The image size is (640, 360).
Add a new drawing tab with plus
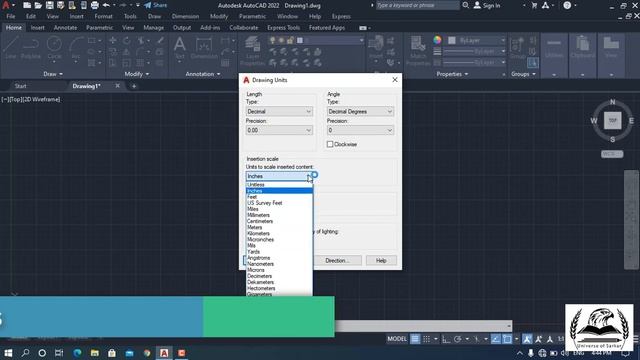tap(134, 86)
